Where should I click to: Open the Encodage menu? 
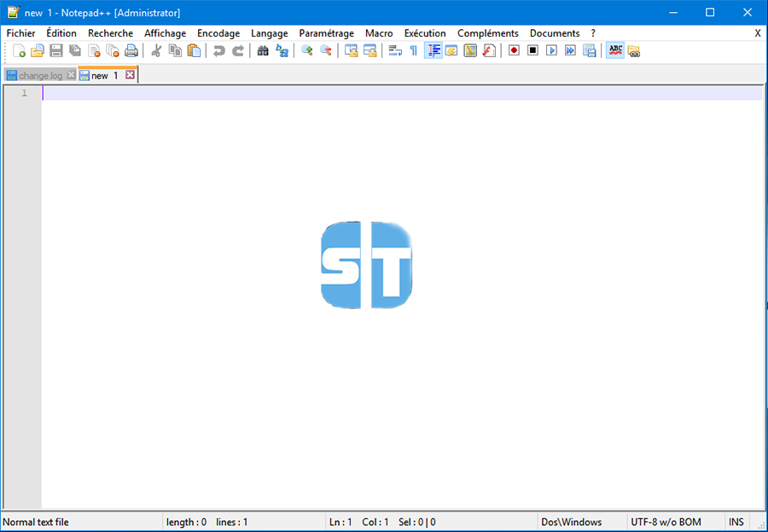(x=218, y=33)
